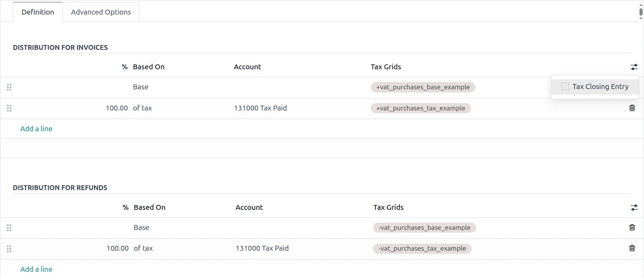This screenshot has height=278, width=644.
Task: Grab drag handle of refunds tax row
Action: [9, 249]
